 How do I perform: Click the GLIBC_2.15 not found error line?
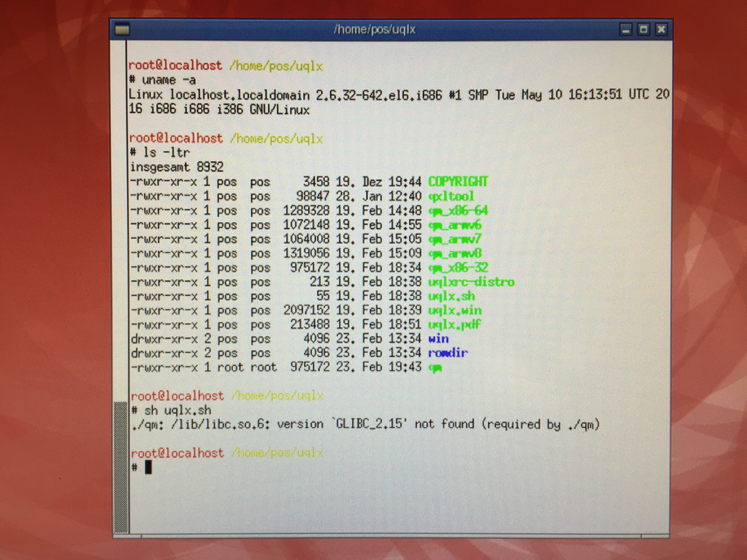(x=365, y=424)
